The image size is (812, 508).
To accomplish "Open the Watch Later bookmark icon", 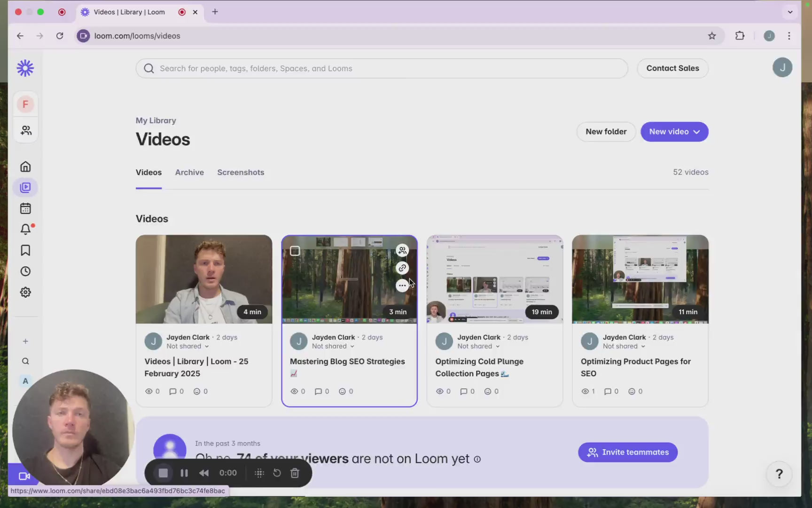I will point(25,250).
